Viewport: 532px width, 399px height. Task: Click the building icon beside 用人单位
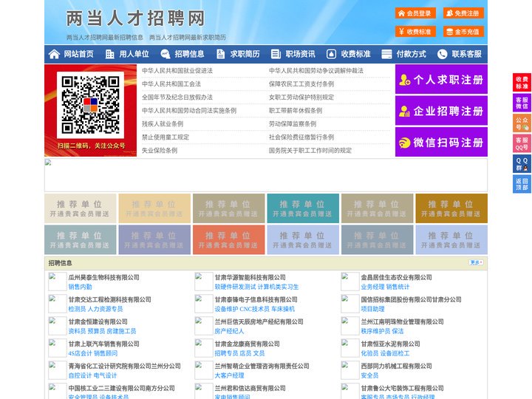pyautogui.click(x=109, y=54)
